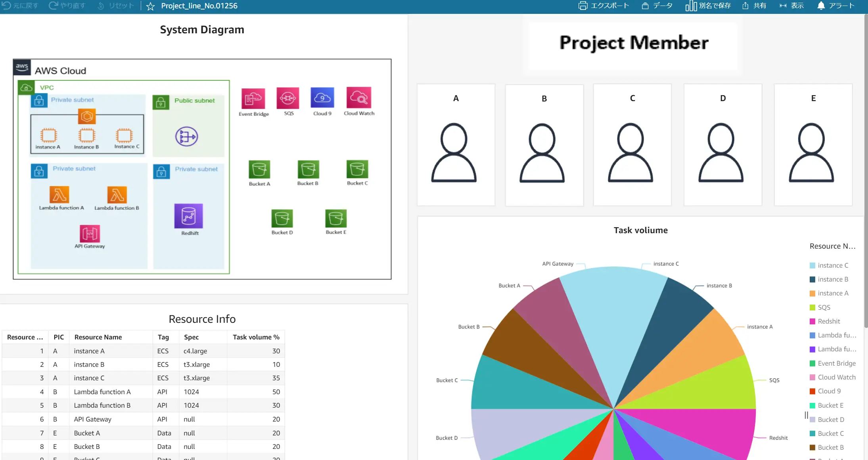Screen dimensions: 868x460
Task: Select project member D card
Action: click(723, 145)
